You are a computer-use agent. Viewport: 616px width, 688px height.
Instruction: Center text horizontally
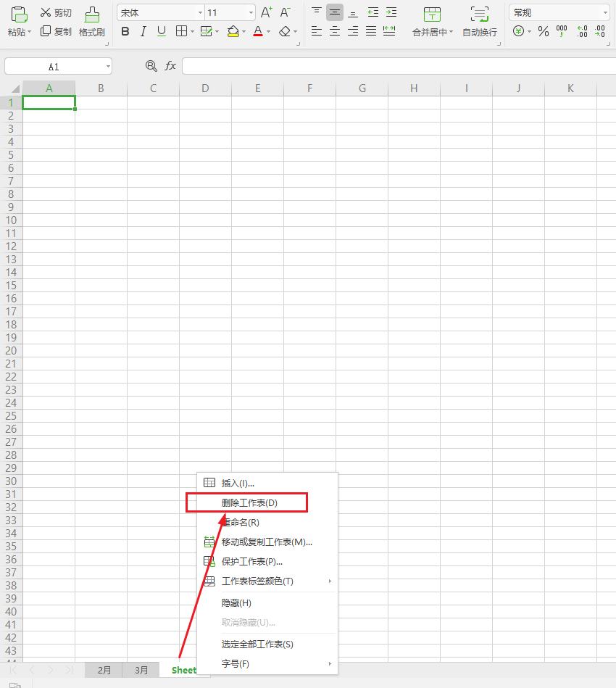click(x=335, y=31)
